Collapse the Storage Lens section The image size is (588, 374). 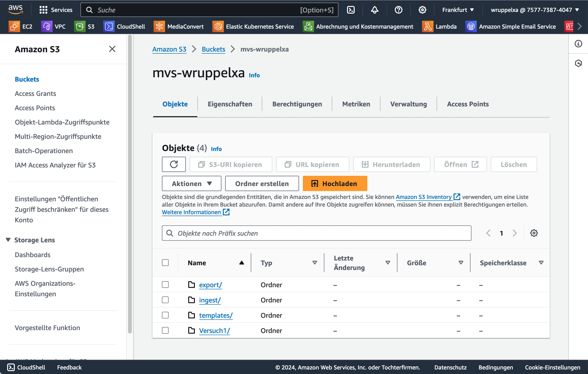tap(8, 240)
